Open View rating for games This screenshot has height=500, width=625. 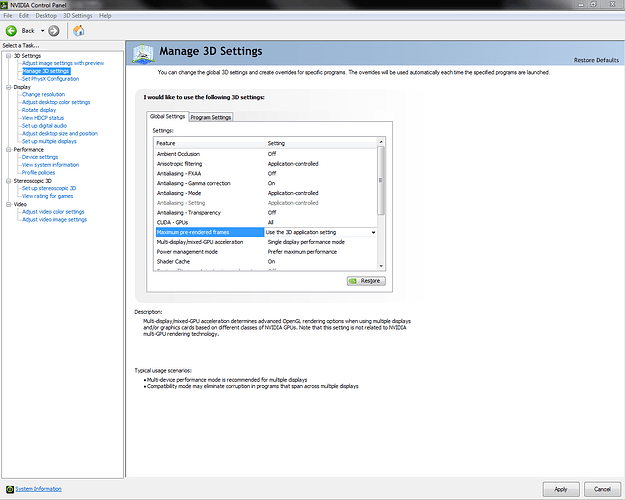(x=47, y=196)
